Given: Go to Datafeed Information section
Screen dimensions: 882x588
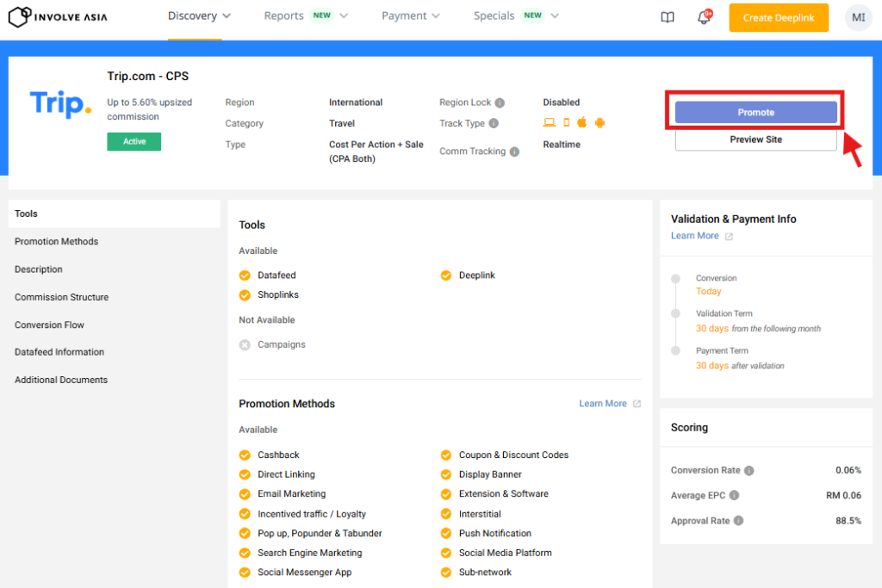Looking at the screenshot, I should click(59, 352).
